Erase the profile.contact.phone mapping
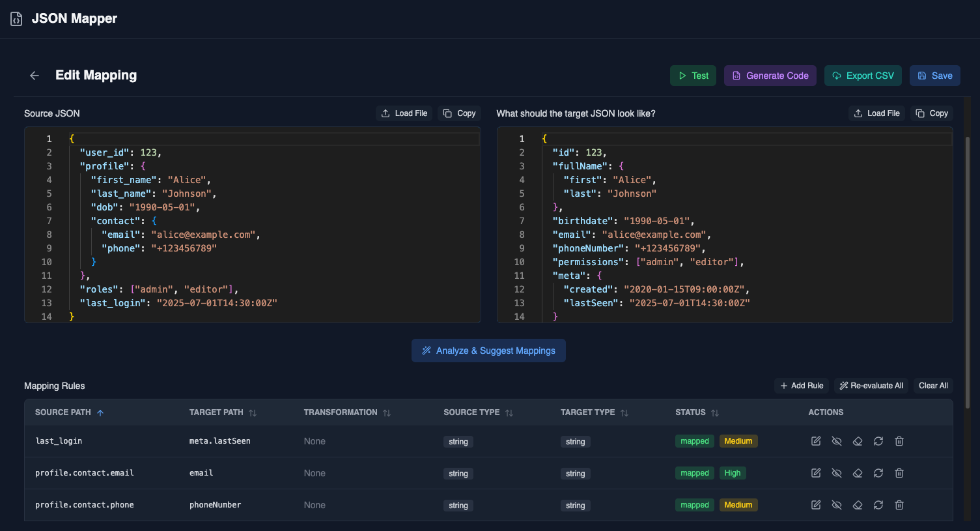 (858, 505)
